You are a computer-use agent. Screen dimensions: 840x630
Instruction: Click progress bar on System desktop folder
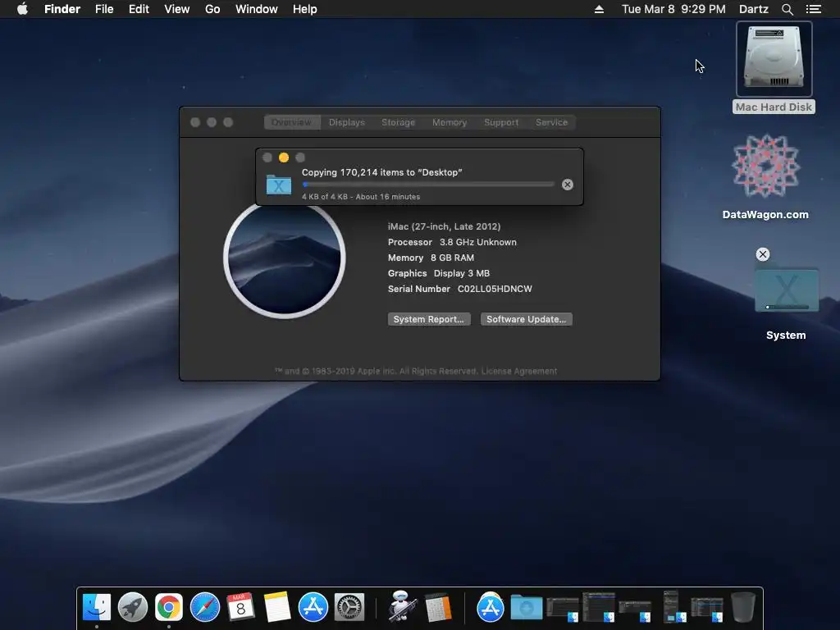(x=787, y=307)
